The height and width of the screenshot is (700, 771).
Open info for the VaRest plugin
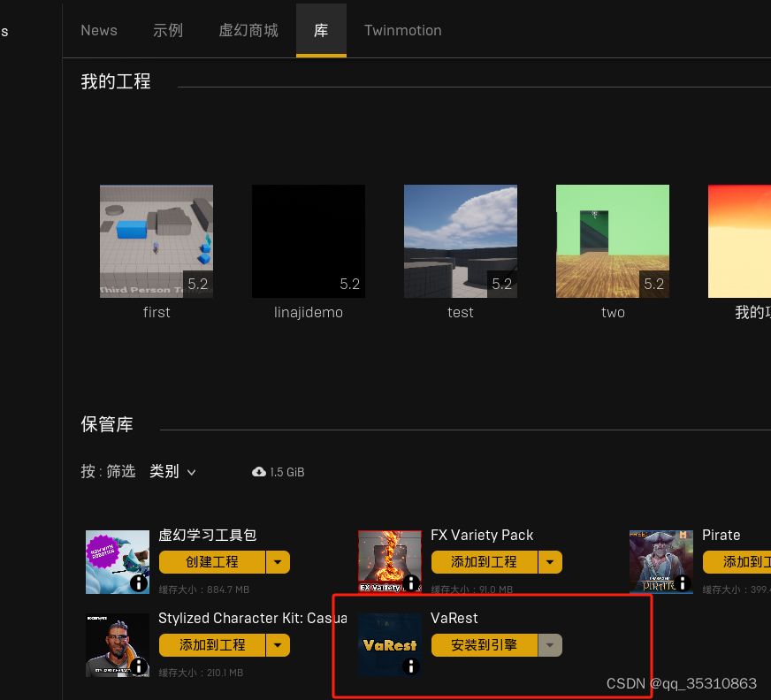(410, 666)
